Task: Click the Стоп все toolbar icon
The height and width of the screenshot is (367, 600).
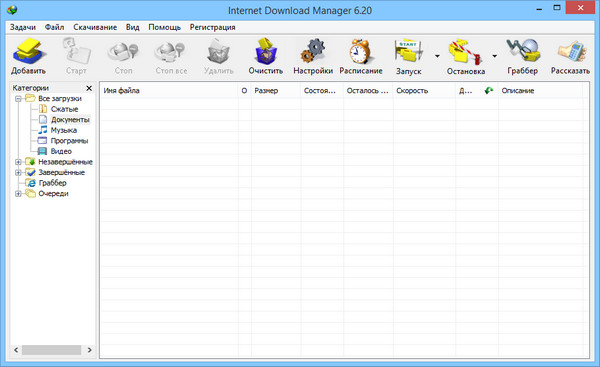Action: click(x=171, y=52)
